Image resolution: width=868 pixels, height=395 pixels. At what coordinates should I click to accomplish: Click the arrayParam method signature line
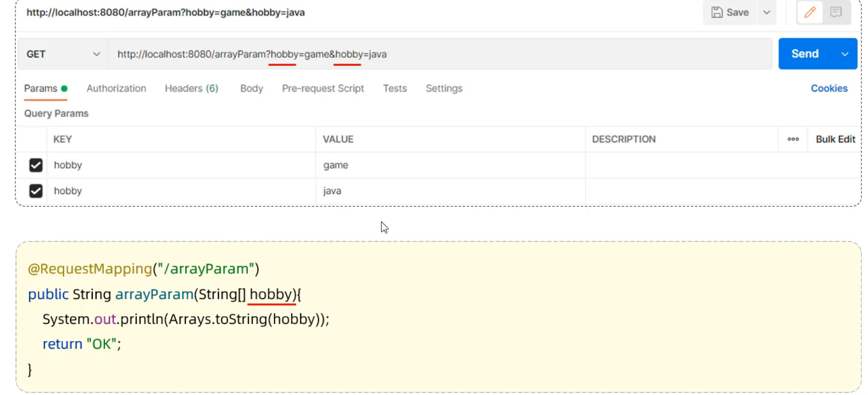(164, 294)
